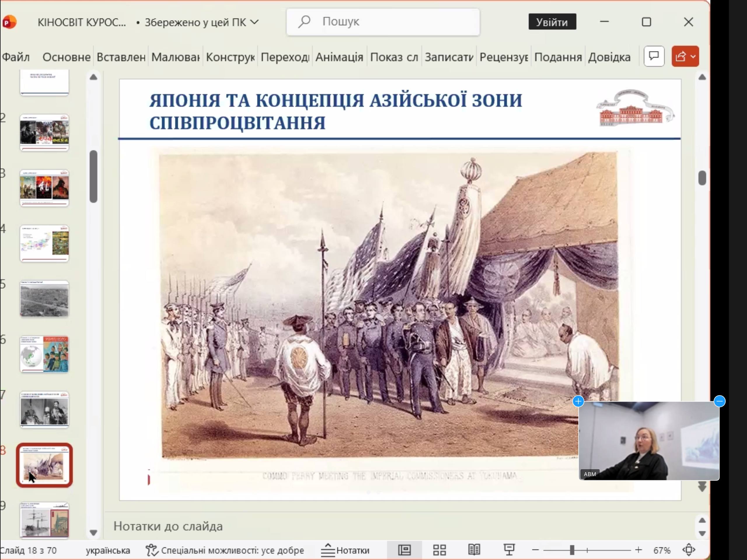Start slideshow from status bar icon
Viewport: 747px width, 560px height.
(509, 550)
